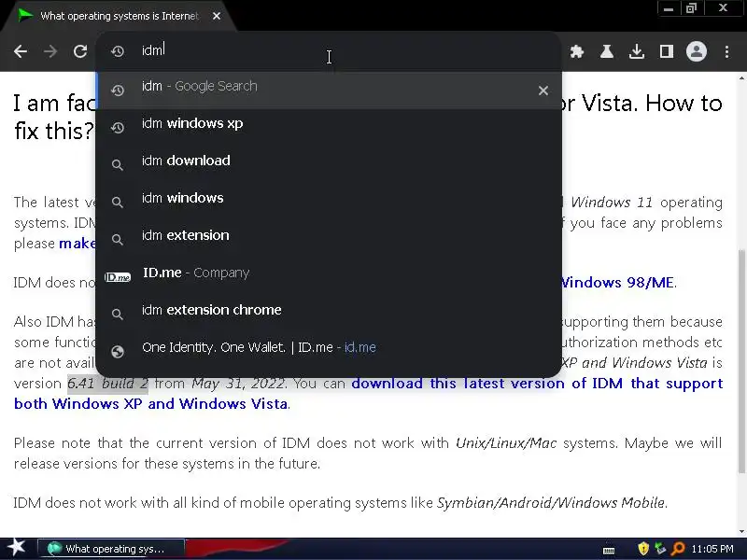Go back to previous page
The image size is (747, 560).
(x=21, y=51)
